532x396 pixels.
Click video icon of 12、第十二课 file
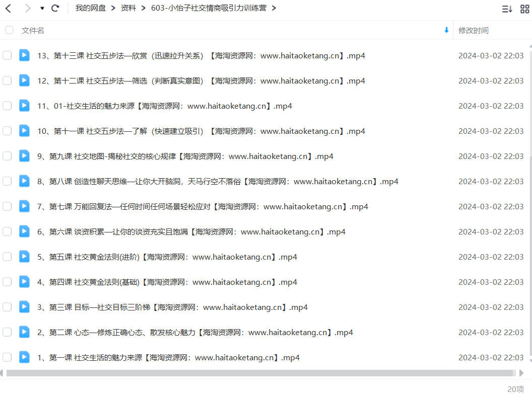(24, 81)
